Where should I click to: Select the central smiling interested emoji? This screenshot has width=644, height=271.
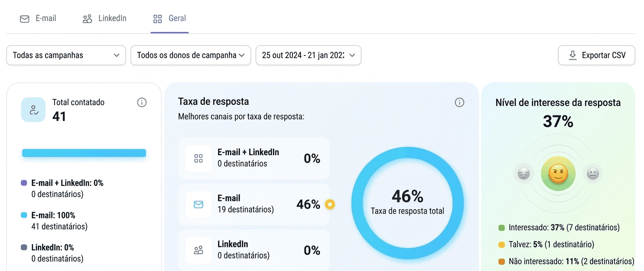point(558,173)
